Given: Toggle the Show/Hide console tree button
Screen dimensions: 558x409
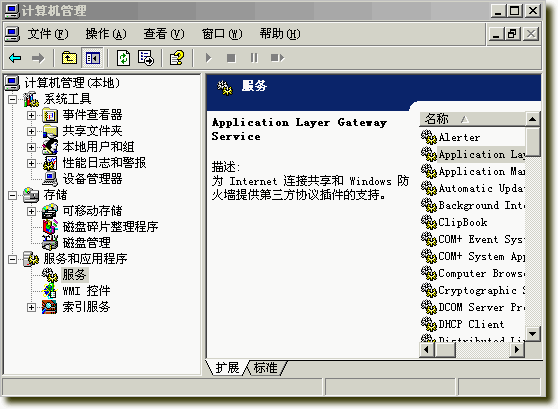Looking at the screenshot, I should (93, 58).
